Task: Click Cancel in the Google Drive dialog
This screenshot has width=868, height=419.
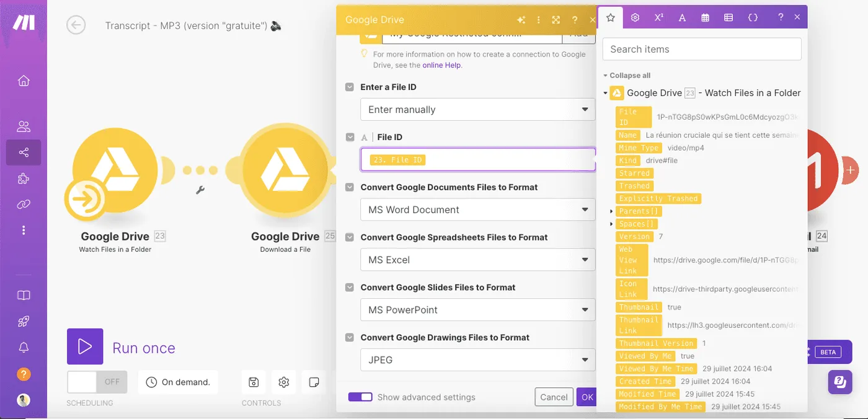Action: coord(554,397)
